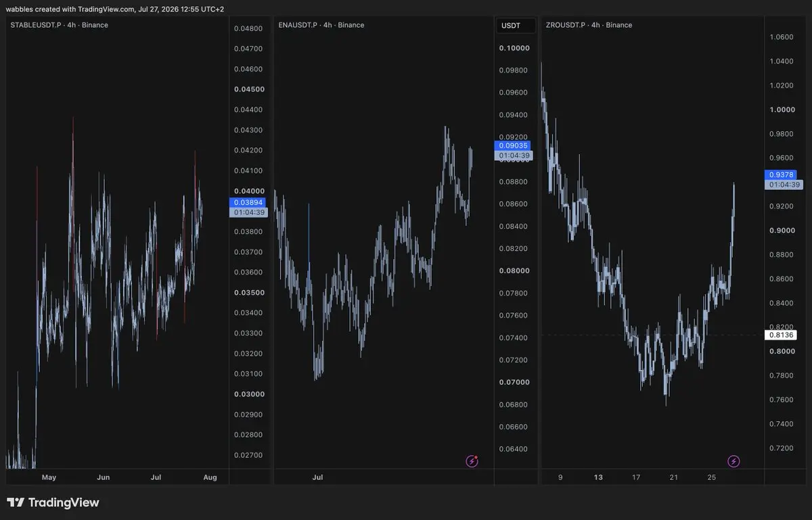Click the 0.9000 price scale value
This screenshot has height=520, width=812.
(x=782, y=231)
